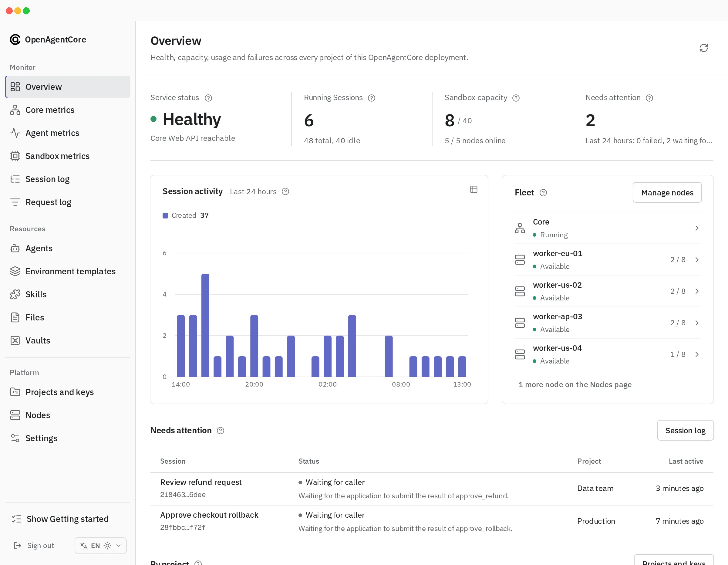The height and width of the screenshot is (565, 728).
Task: Open the Session log sidebar item
Action: (68, 179)
